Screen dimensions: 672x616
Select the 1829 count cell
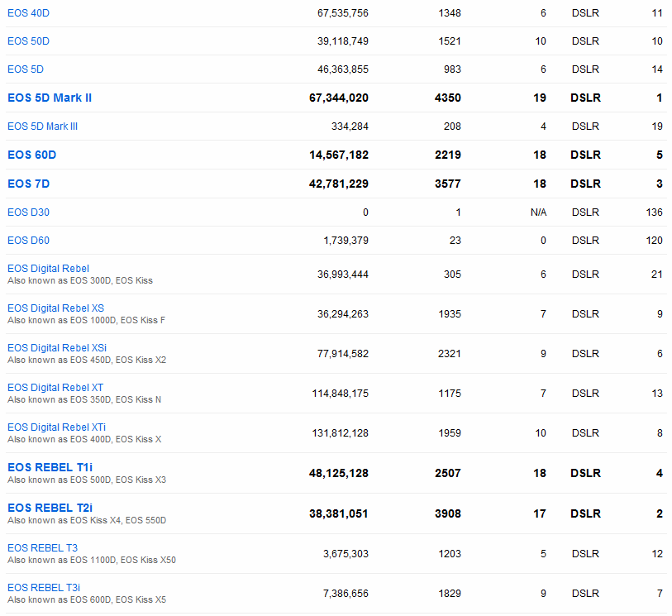[450, 594]
